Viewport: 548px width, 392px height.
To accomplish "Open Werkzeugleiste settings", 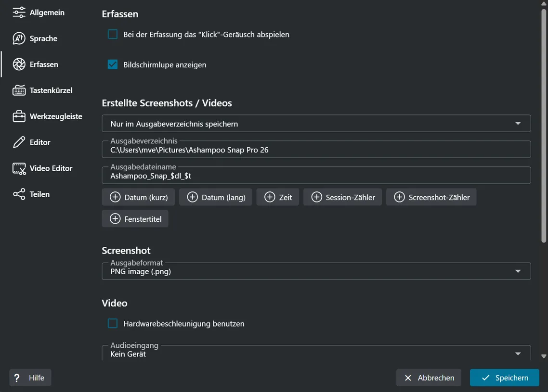I will click(56, 116).
